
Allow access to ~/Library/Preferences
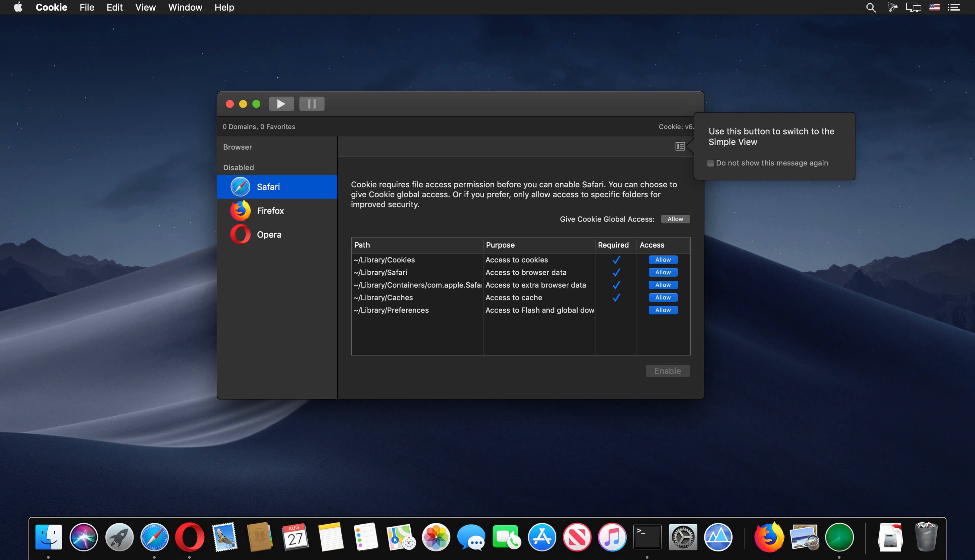tap(663, 310)
